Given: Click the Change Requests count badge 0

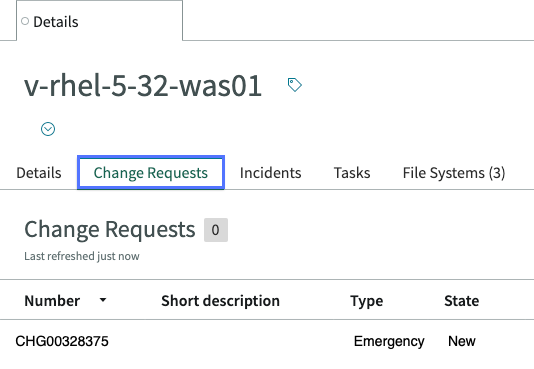Looking at the screenshot, I should [x=216, y=230].
